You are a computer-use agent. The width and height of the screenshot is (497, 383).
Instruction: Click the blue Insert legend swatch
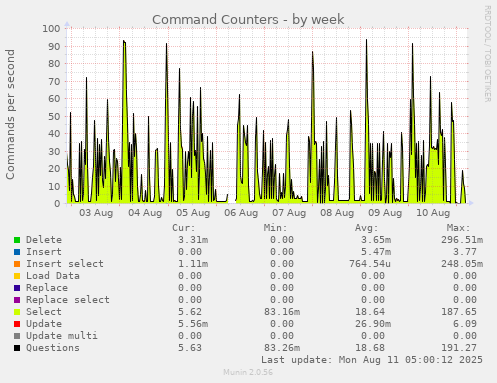tap(17, 252)
